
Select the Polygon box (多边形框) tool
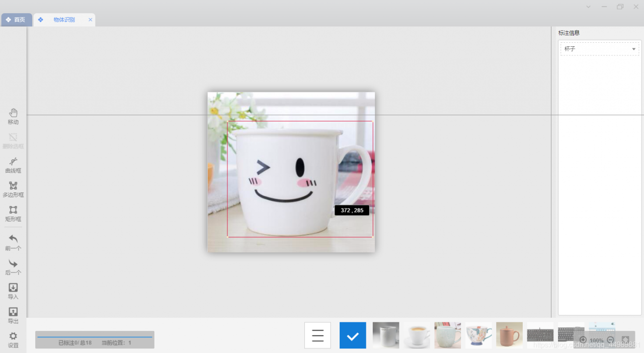click(x=13, y=190)
